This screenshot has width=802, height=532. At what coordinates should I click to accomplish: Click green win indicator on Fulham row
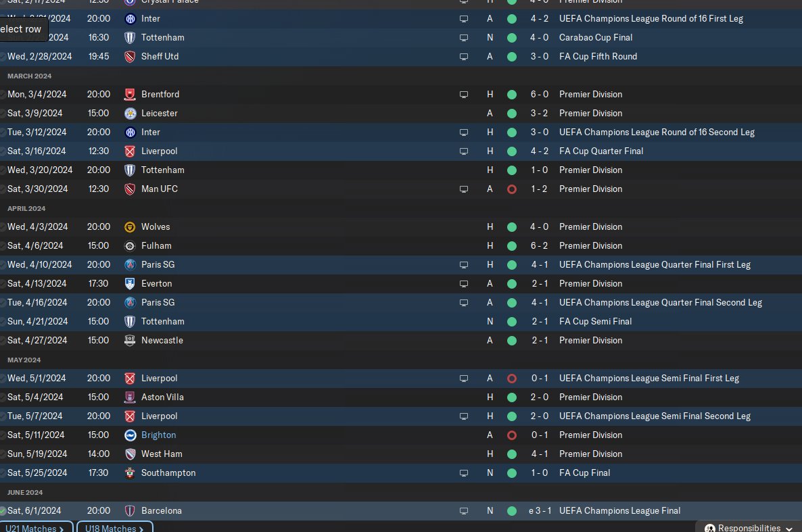point(511,245)
